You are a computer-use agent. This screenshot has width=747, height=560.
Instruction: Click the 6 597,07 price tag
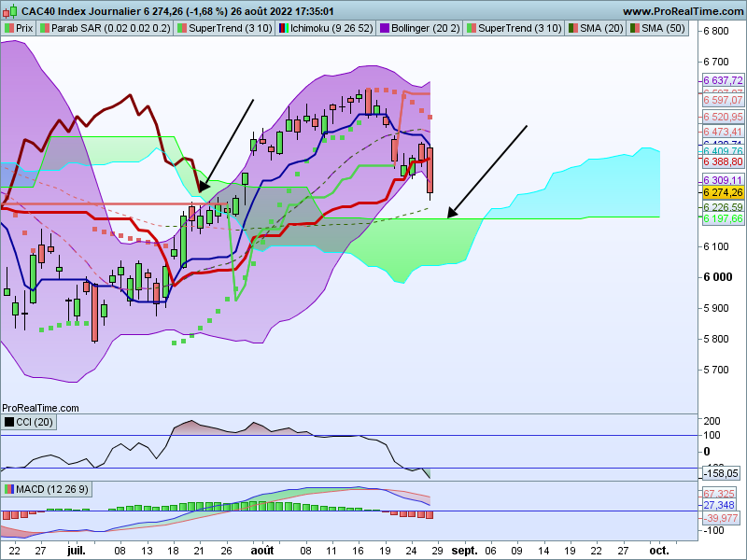(723, 100)
